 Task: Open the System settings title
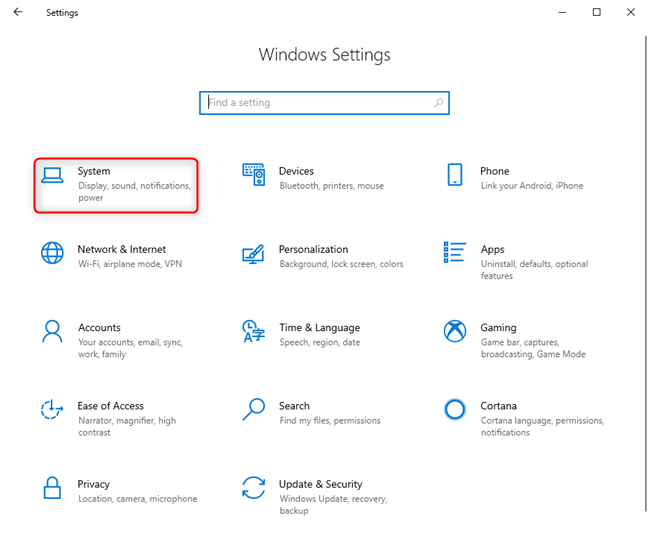[94, 171]
